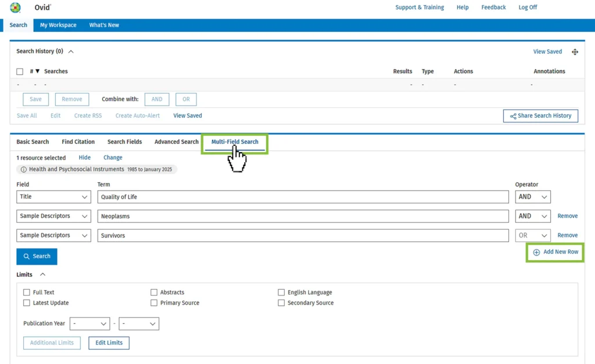Viewport: 595px width, 364px height.
Task: Open the Support & Training link
Action: 420,7
